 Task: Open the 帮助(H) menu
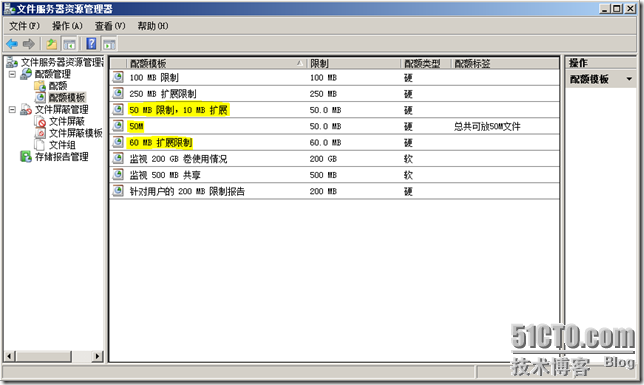pyautogui.click(x=153, y=26)
